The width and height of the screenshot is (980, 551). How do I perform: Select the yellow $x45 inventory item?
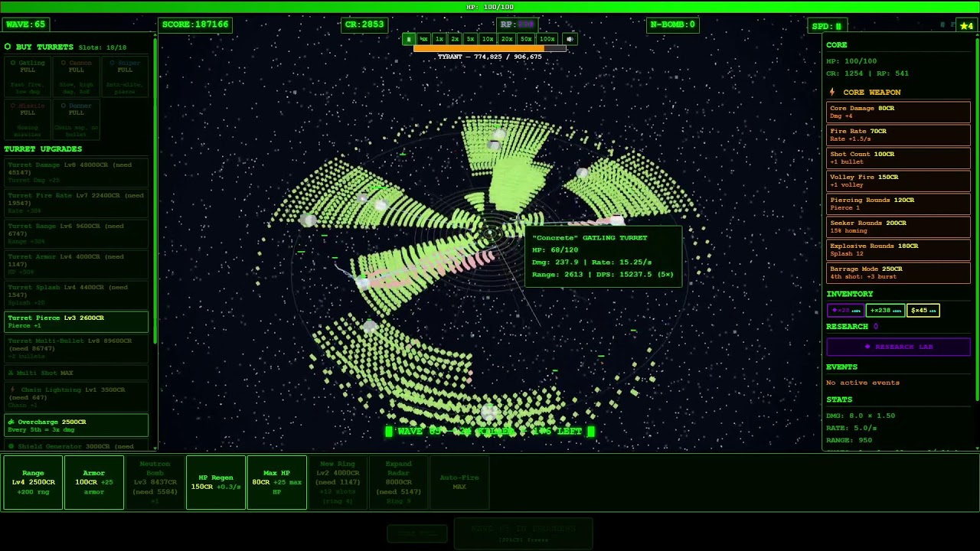tap(923, 310)
